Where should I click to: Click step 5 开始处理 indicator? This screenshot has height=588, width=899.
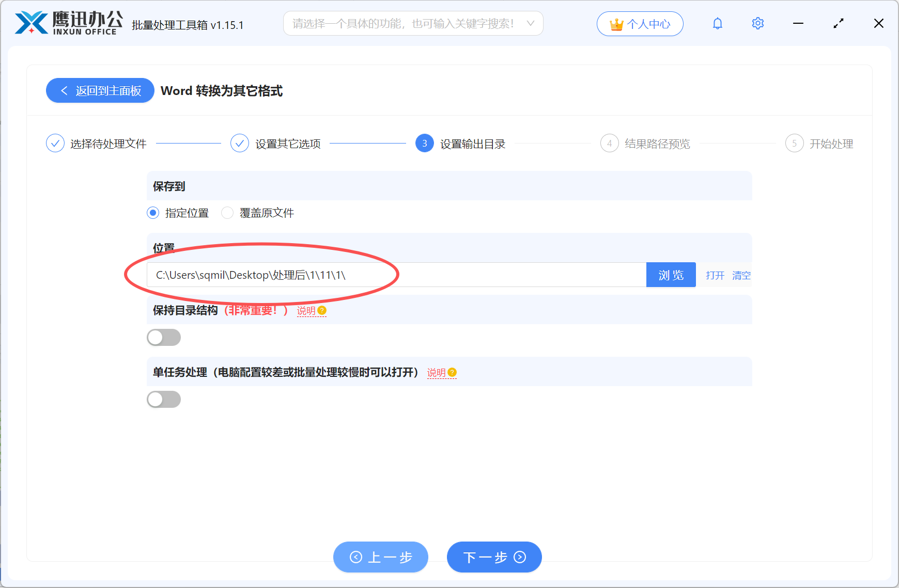[794, 144]
